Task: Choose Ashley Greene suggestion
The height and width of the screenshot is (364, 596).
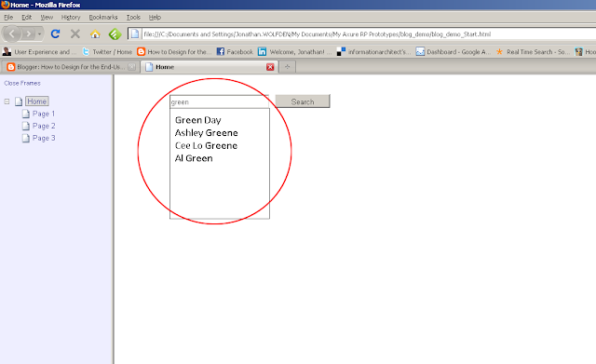Action: pyautogui.click(x=207, y=132)
